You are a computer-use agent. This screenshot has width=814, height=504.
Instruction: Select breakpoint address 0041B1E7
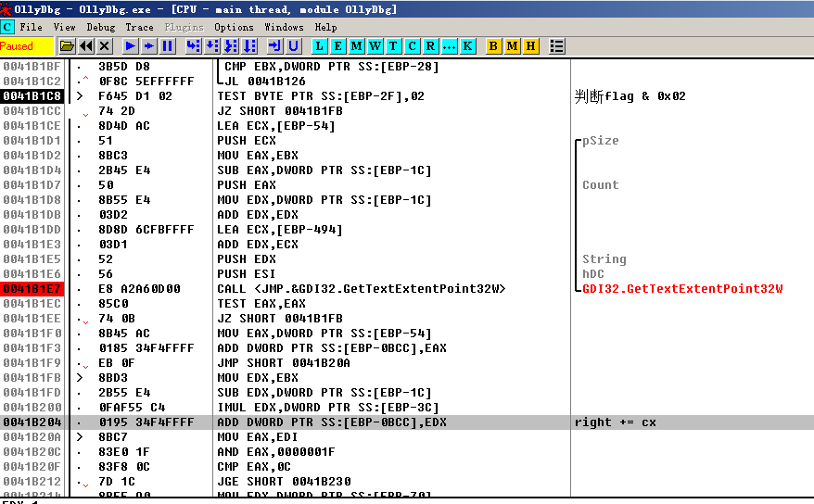[32, 289]
